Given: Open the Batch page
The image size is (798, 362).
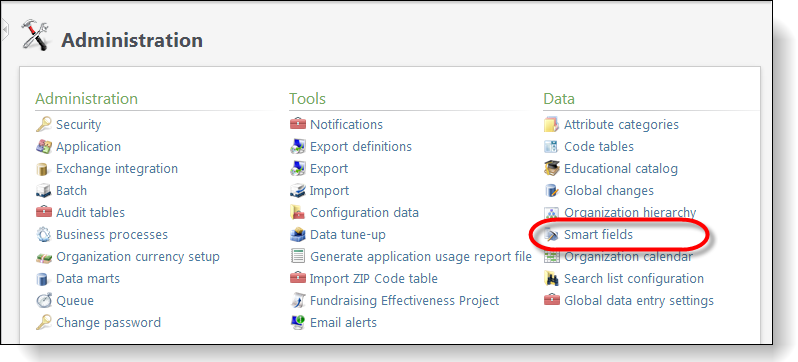Looking at the screenshot, I should click(71, 190).
